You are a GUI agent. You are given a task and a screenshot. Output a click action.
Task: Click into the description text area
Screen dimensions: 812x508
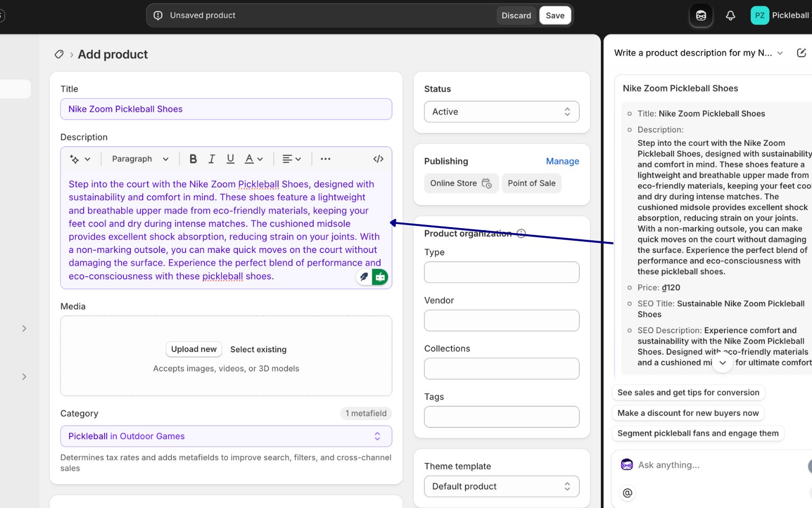click(226, 230)
